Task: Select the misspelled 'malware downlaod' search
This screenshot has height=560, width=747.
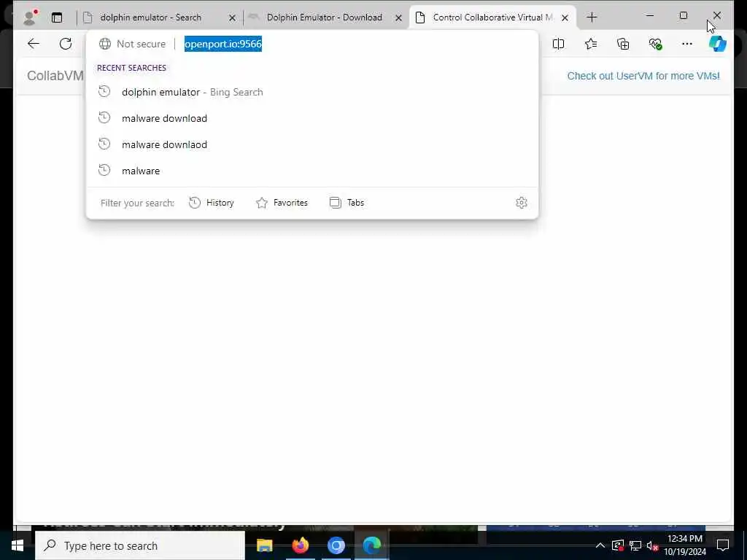Action: (x=312, y=144)
